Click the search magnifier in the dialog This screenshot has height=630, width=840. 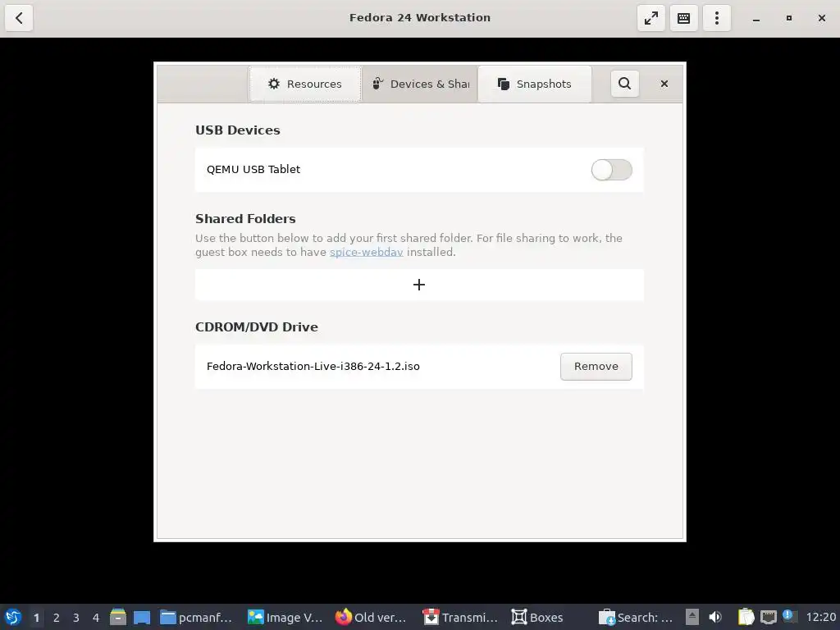(624, 84)
